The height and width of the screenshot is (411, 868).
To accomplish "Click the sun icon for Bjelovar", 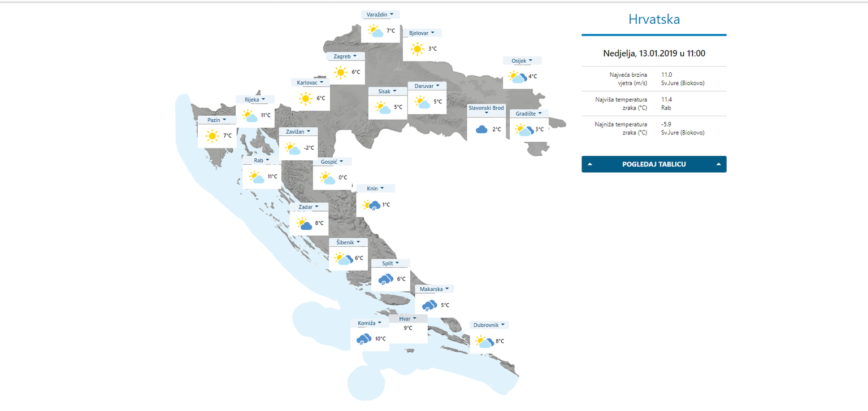I will [x=417, y=49].
